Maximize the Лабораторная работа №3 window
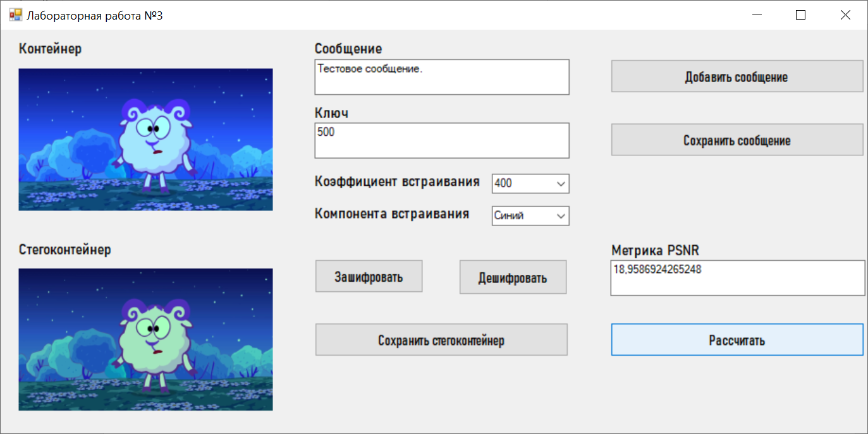 (x=801, y=14)
